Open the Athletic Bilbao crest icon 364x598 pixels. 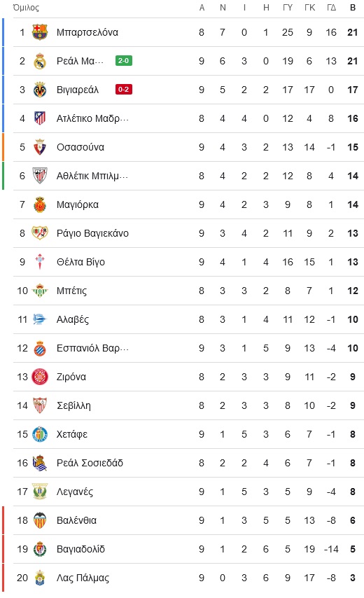tap(40, 176)
